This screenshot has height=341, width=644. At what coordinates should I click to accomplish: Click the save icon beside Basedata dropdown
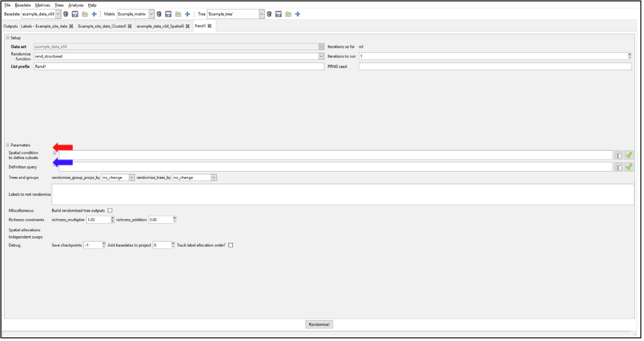point(75,14)
